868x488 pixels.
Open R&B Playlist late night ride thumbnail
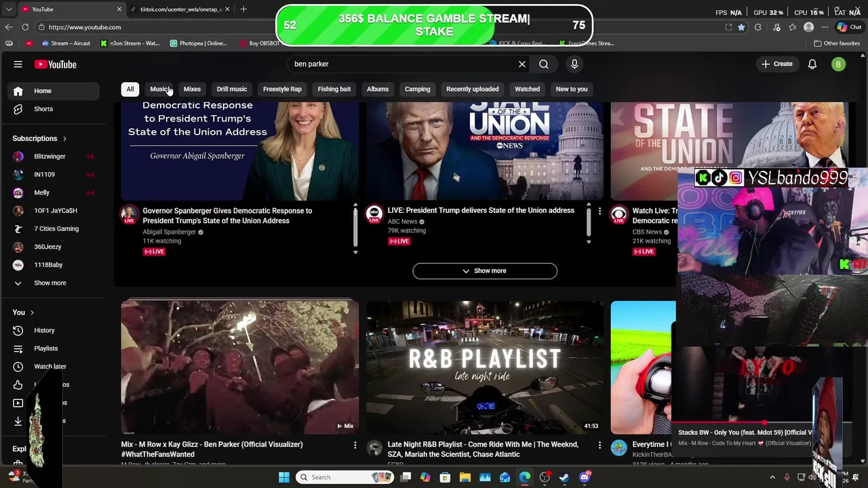(485, 367)
